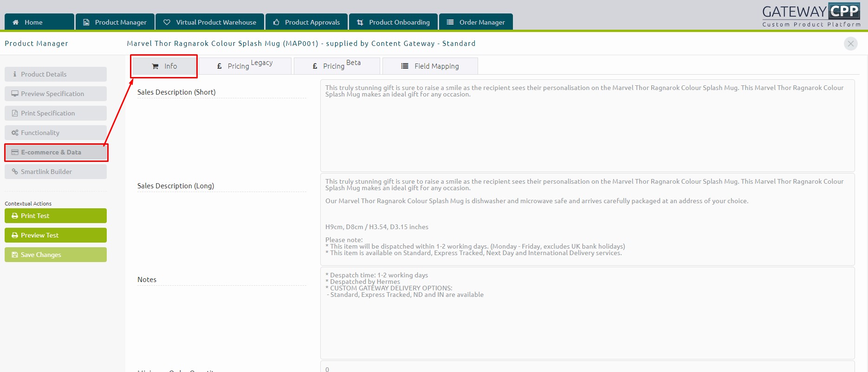This screenshot has height=372, width=868.
Task: Click the Save Changes floppy disk icon
Action: tap(15, 255)
